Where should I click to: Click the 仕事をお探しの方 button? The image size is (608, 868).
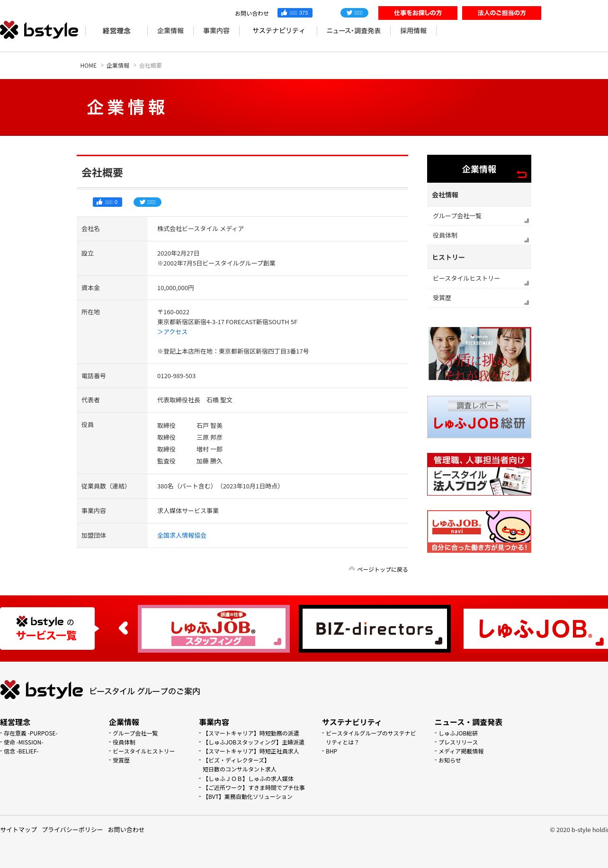click(x=418, y=13)
